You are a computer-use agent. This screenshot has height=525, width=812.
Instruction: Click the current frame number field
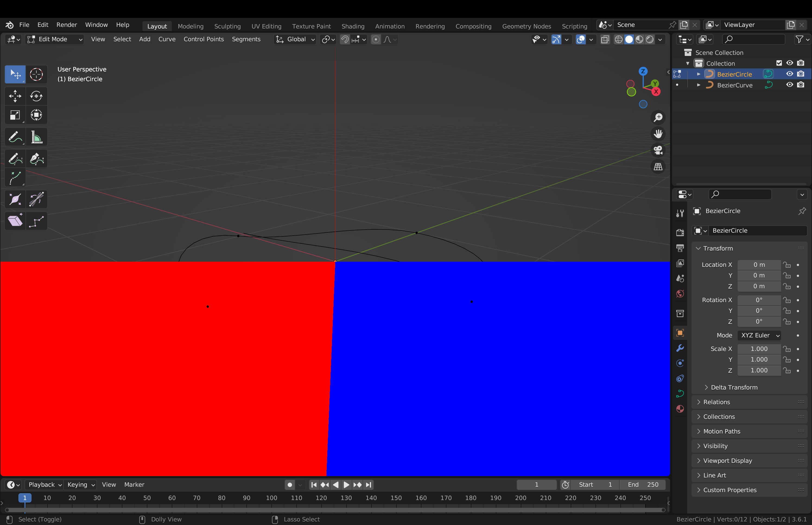click(536, 485)
